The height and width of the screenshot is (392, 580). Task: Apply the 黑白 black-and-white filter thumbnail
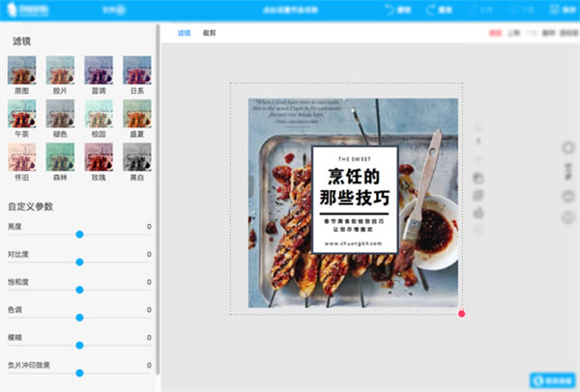[137, 157]
